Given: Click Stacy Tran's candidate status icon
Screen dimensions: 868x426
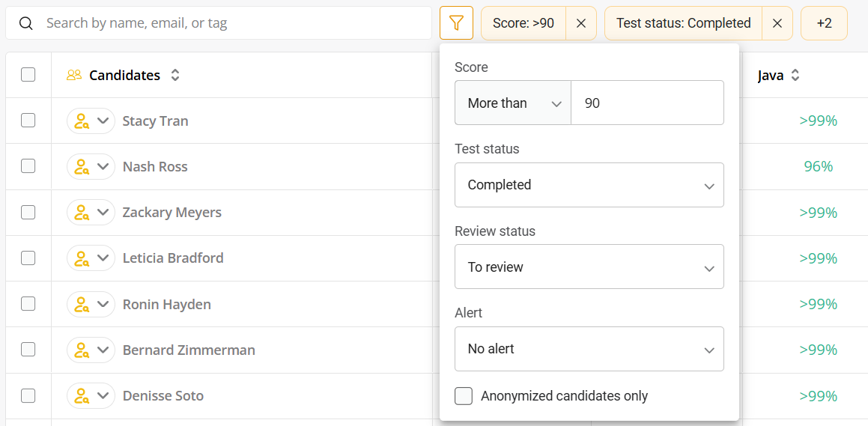Looking at the screenshot, I should [82, 121].
